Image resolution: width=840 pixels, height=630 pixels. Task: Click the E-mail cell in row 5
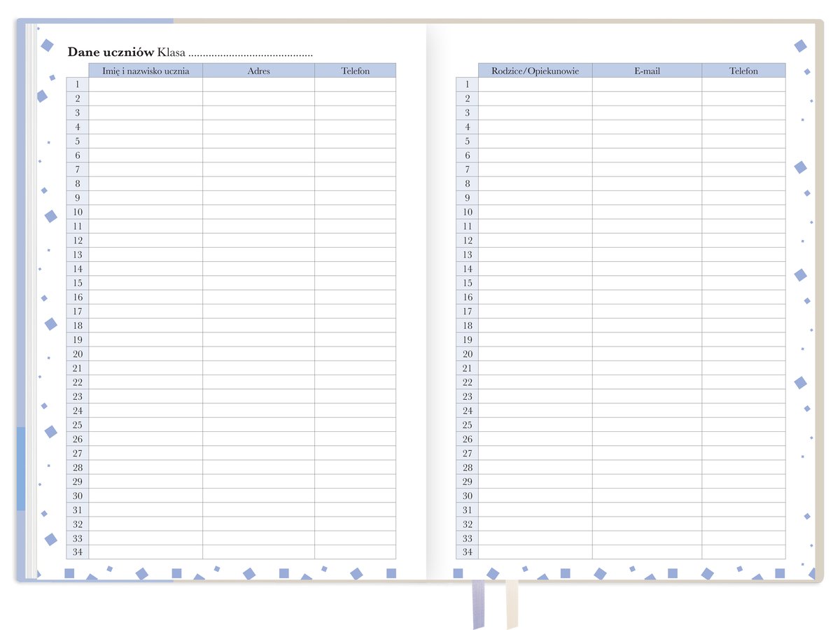(x=647, y=141)
